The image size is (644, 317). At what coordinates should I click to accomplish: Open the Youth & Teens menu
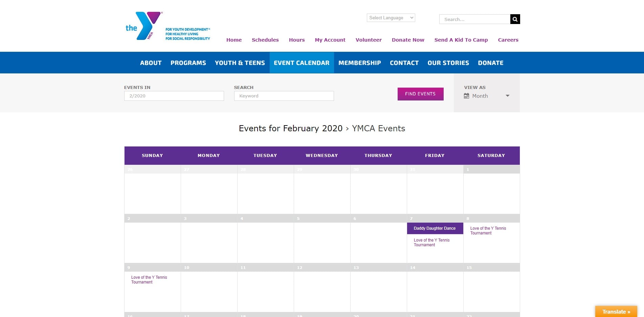pos(240,63)
